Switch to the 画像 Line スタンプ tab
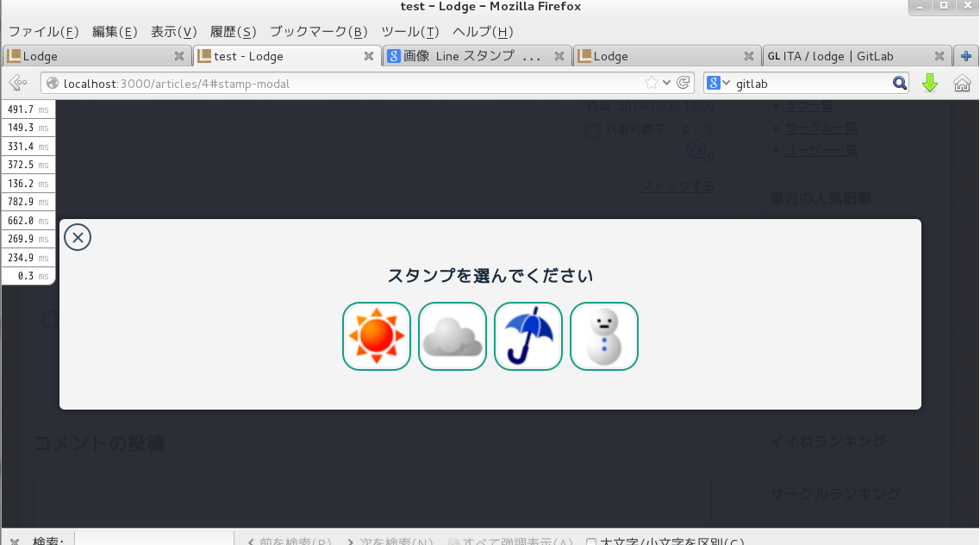 click(x=465, y=56)
